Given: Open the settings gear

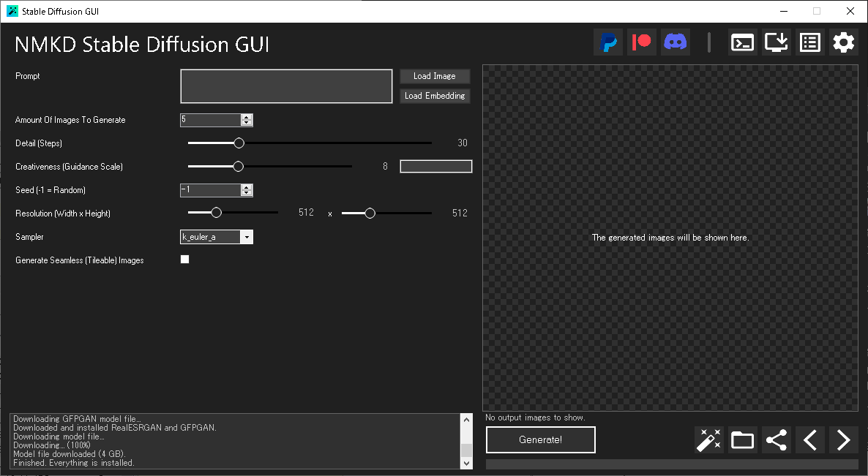Looking at the screenshot, I should (x=843, y=42).
